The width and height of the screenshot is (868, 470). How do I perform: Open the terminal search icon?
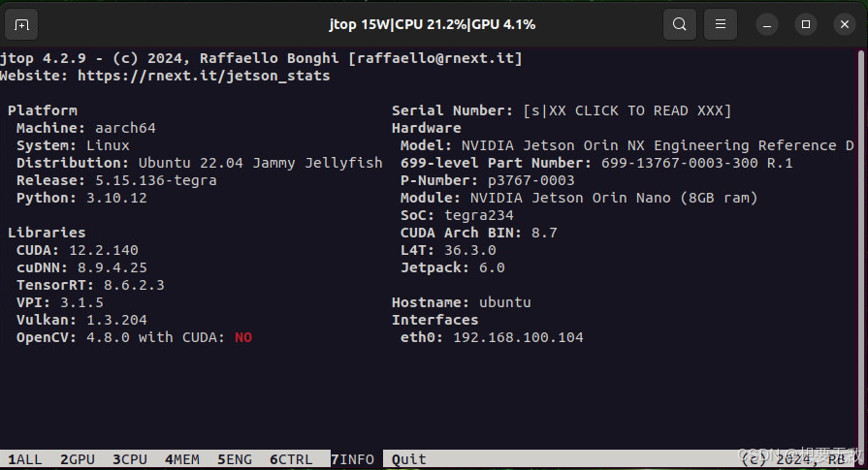[x=680, y=24]
